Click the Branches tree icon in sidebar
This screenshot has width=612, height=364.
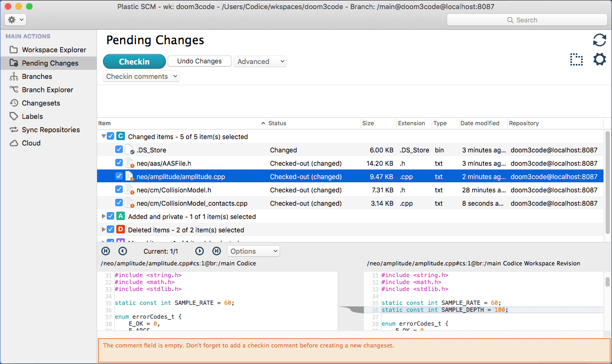(14, 76)
